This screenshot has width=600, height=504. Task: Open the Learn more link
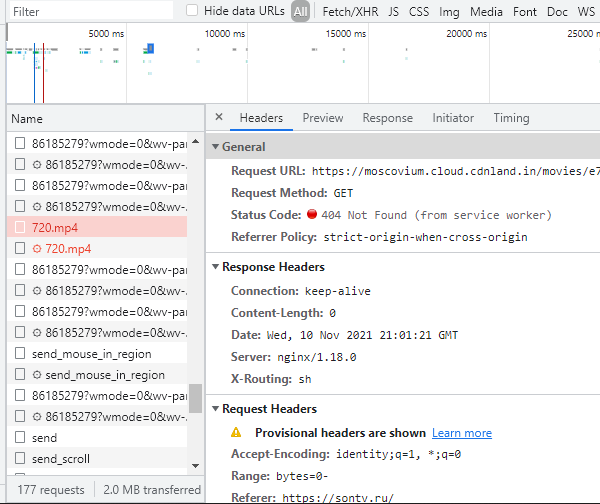[x=461, y=433]
